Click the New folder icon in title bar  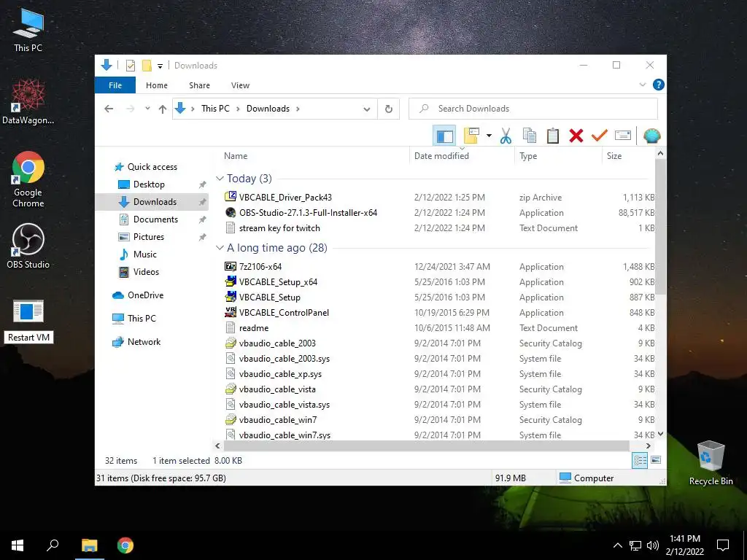pyautogui.click(x=147, y=66)
